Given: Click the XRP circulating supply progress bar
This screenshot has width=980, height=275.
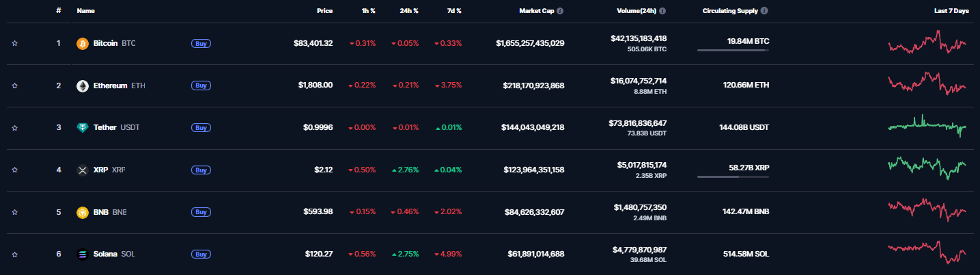Looking at the screenshot, I should [733, 176].
